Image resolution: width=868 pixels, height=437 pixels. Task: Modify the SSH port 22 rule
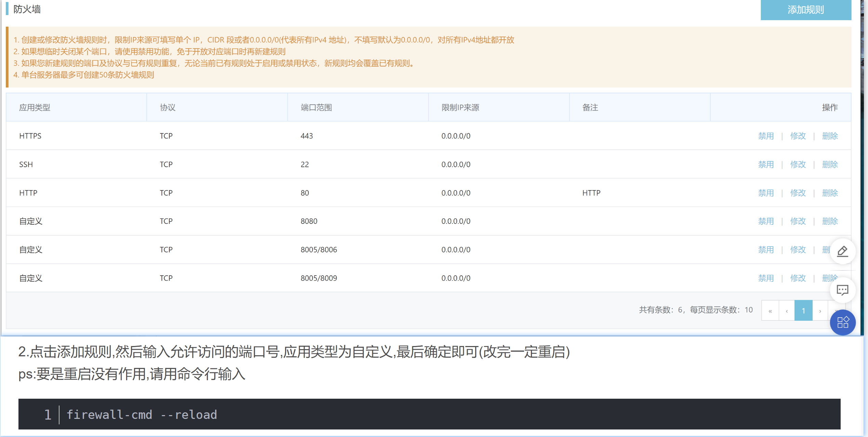(x=798, y=164)
